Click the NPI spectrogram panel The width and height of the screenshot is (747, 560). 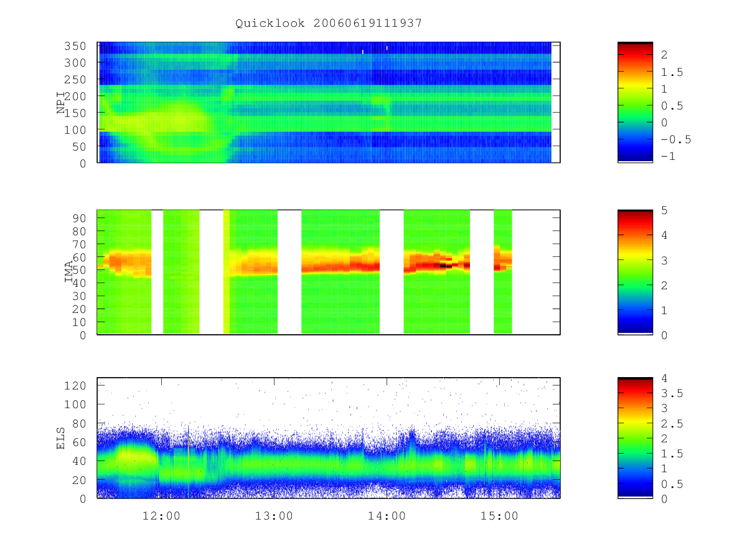click(x=329, y=103)
